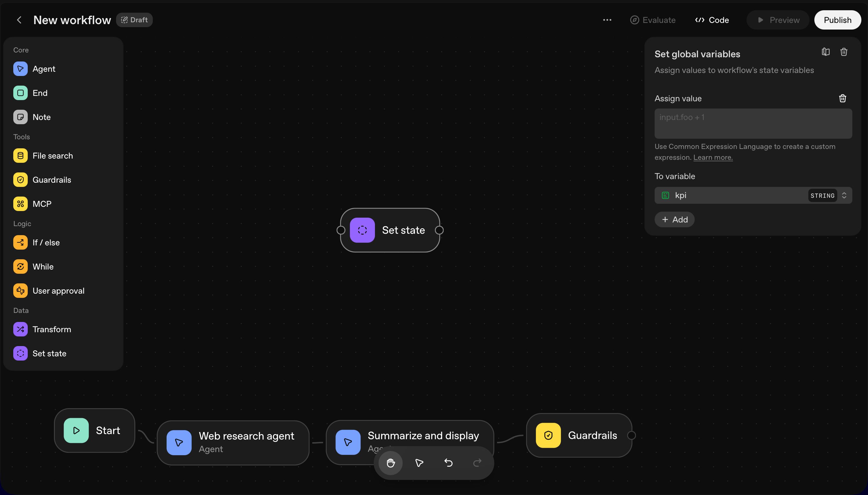Viewport: 868px width, 495px height.
Task: Follow the Learn more link
Action: point(713,157)
